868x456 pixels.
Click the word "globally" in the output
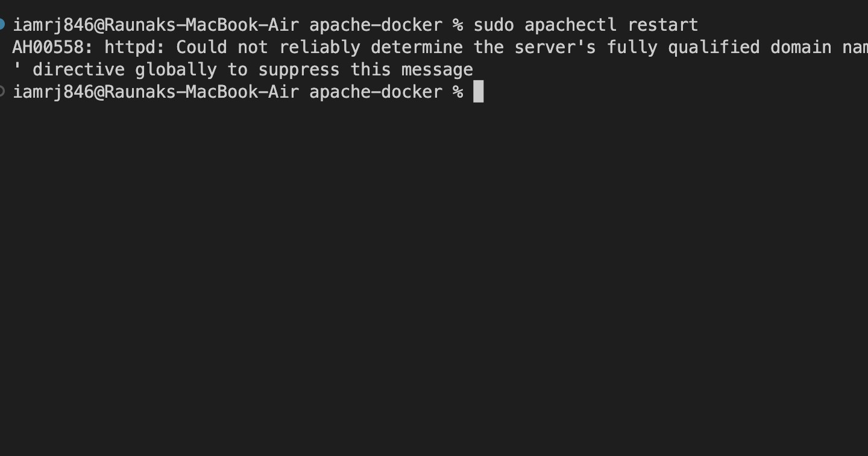(x=175, y=70)
